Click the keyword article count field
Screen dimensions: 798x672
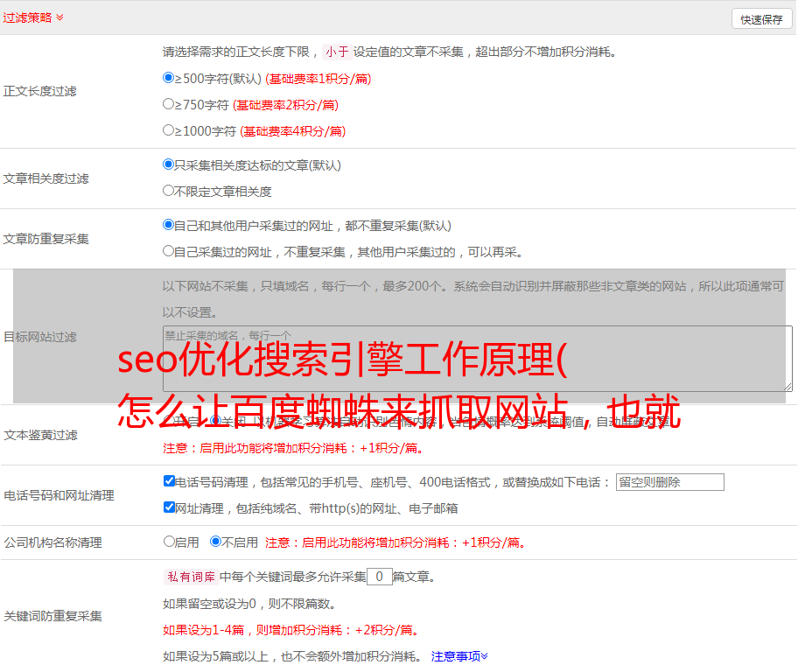tap(379, 577)
